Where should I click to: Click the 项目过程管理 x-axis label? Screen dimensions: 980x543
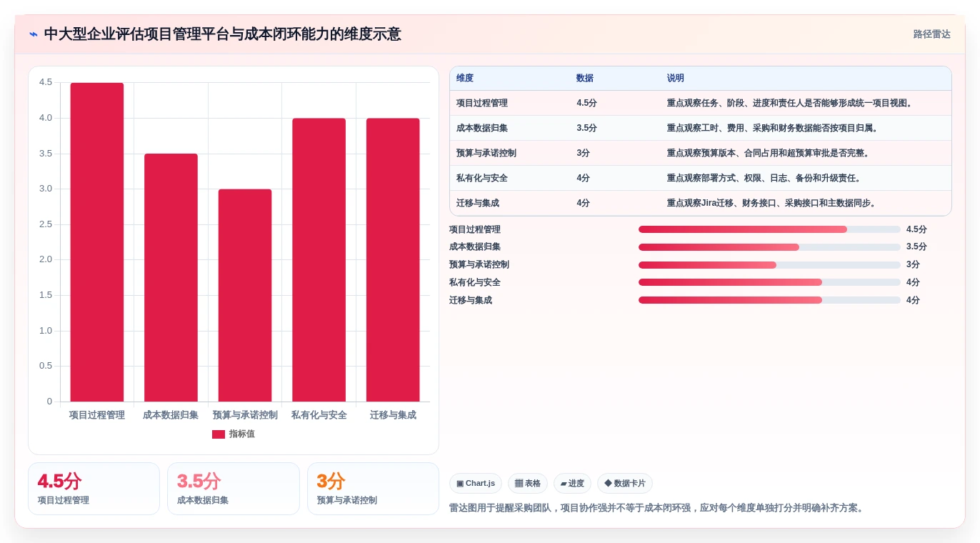[x=97, y=415]
